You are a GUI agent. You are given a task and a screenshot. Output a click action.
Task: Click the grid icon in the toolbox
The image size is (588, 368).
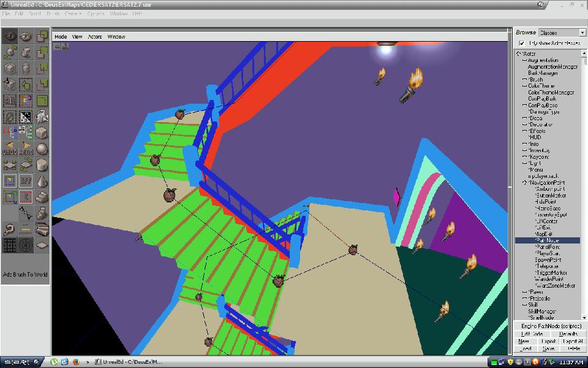(x=10, y=245)
